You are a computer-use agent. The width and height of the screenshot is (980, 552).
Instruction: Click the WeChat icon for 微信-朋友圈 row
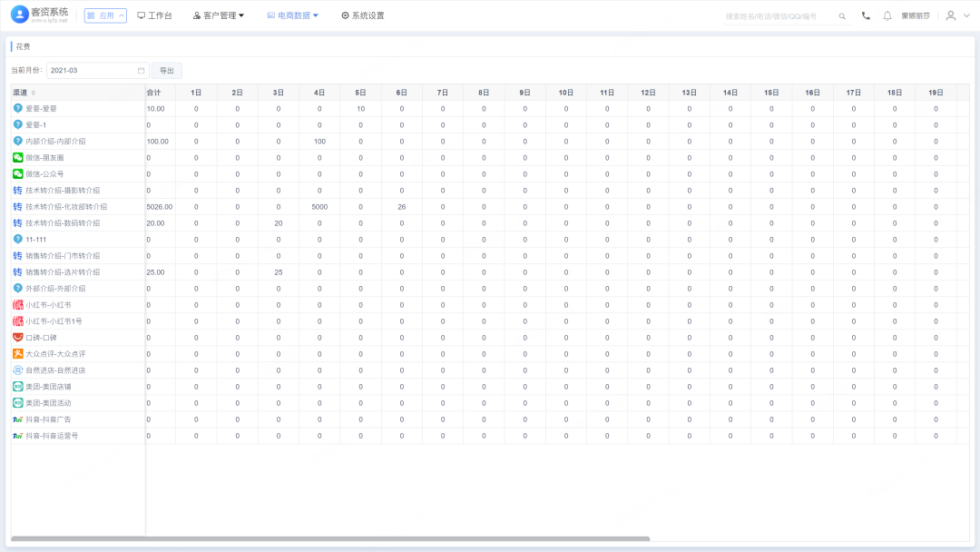[18, 158]
